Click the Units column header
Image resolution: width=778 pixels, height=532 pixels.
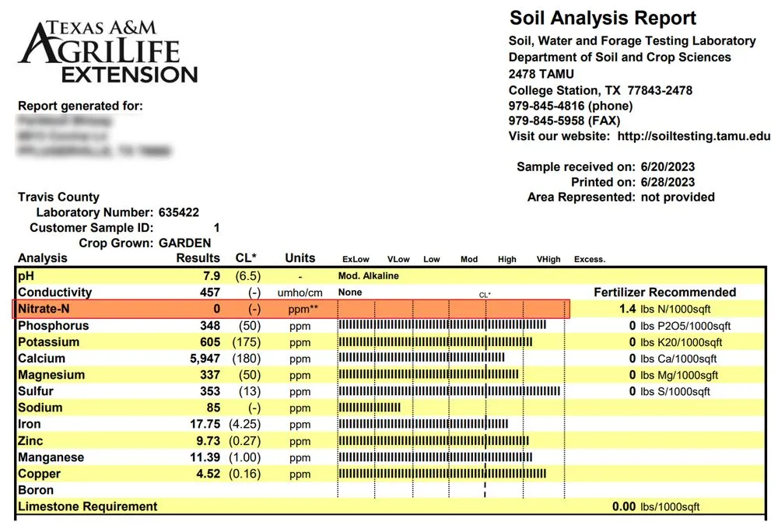(300, 258)
